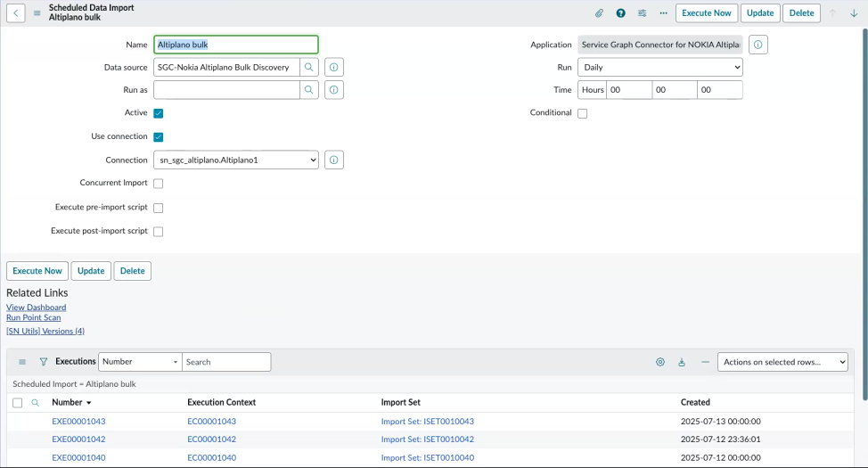Open Executions list menu hamburger icon

point(22,362)
